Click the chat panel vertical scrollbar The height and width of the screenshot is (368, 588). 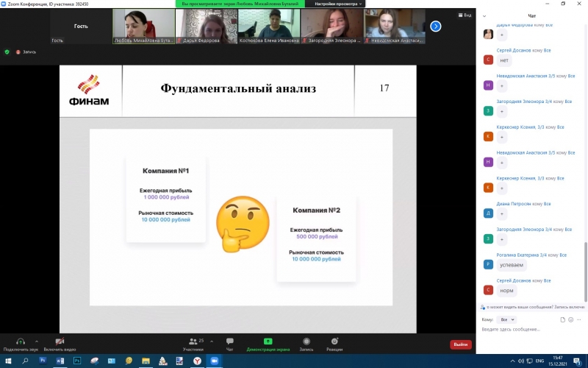click(x=585, y=272)
